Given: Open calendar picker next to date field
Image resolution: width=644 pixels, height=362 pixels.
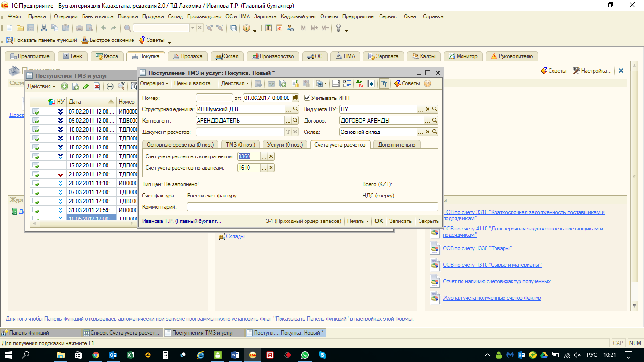Looking at the screenshot, I should 296,98.
